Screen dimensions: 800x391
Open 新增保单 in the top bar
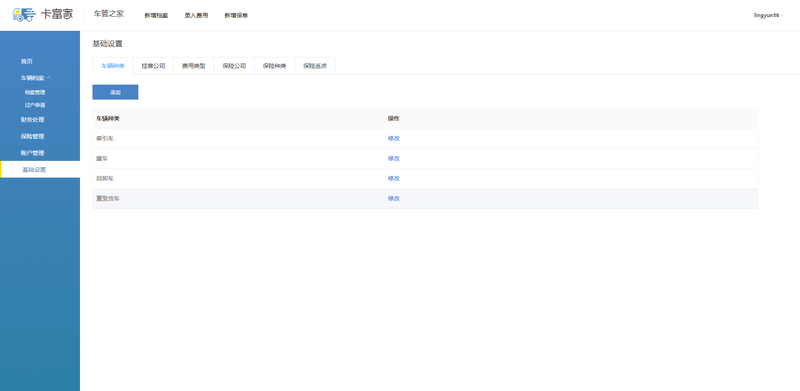tap(236, 16)
